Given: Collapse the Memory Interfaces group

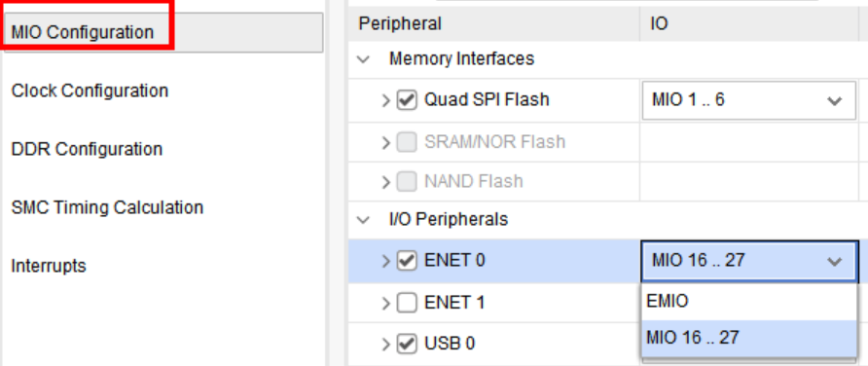Looking at the screenshot, I should pos(364,59).
